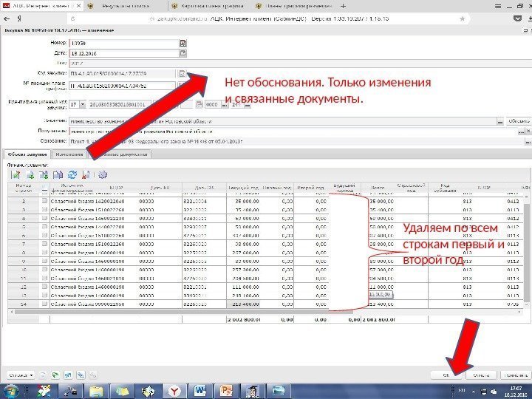
Task: Check the checkbox in table row 12
Action: coord(44,287)
